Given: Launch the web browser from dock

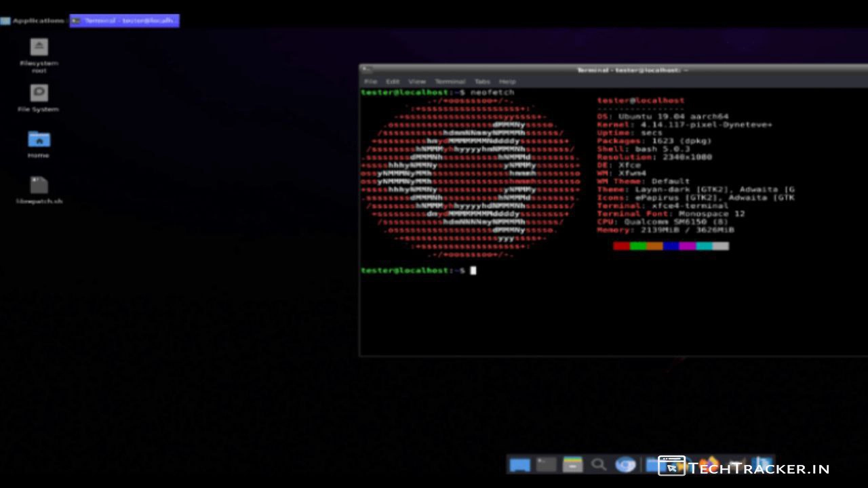Looking at the screenshot, I should click(x=625, y=464).
